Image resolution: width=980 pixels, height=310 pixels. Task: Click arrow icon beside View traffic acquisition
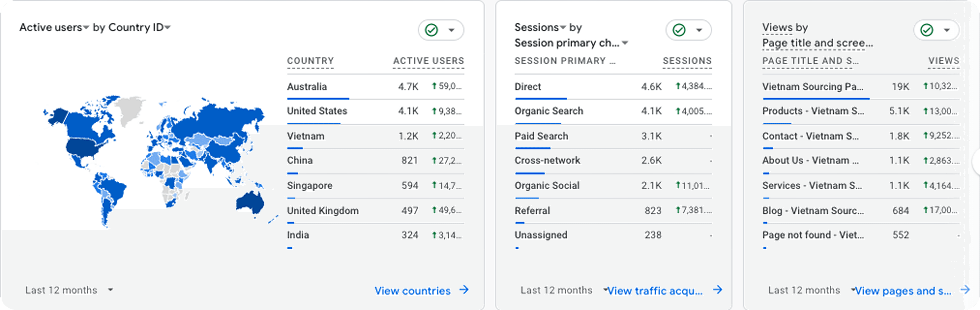[717, 290]
